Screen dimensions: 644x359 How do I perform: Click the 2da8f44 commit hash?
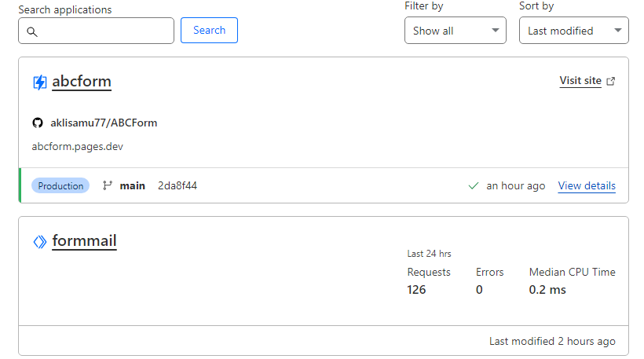tap(177, 186)
